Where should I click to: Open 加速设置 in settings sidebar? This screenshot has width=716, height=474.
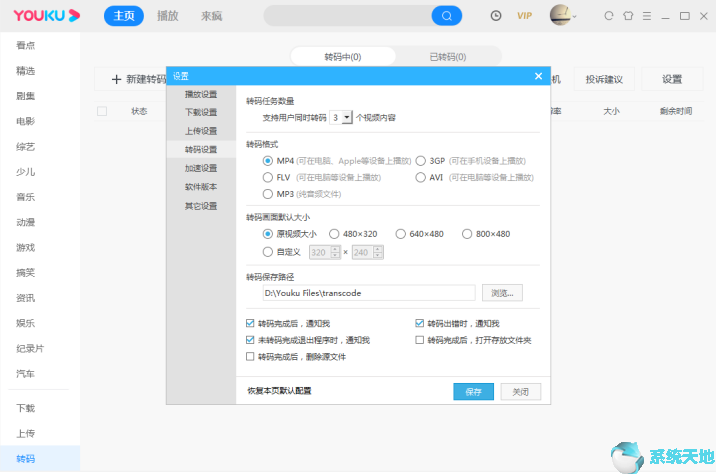pos(201,168)
